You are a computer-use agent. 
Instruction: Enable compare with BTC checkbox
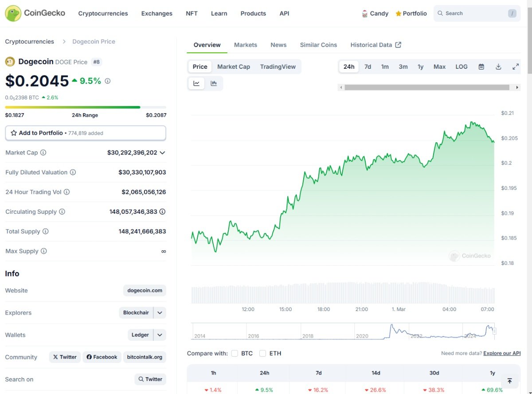235,354
